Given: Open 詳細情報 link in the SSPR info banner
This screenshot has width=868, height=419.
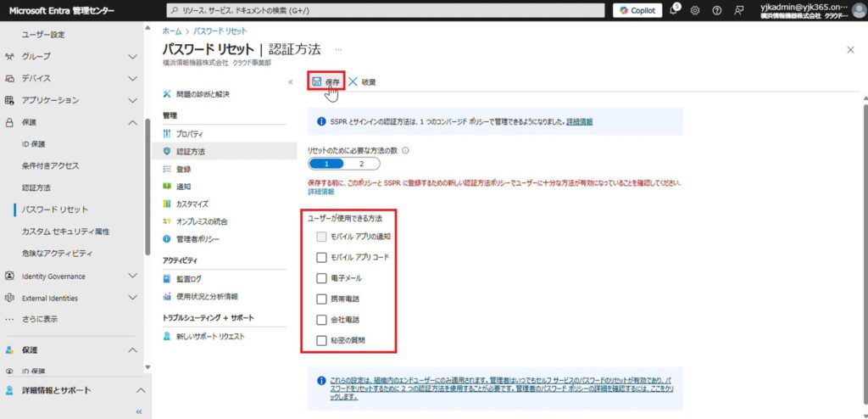Looking at the screenshot, I should click(580, 122).
